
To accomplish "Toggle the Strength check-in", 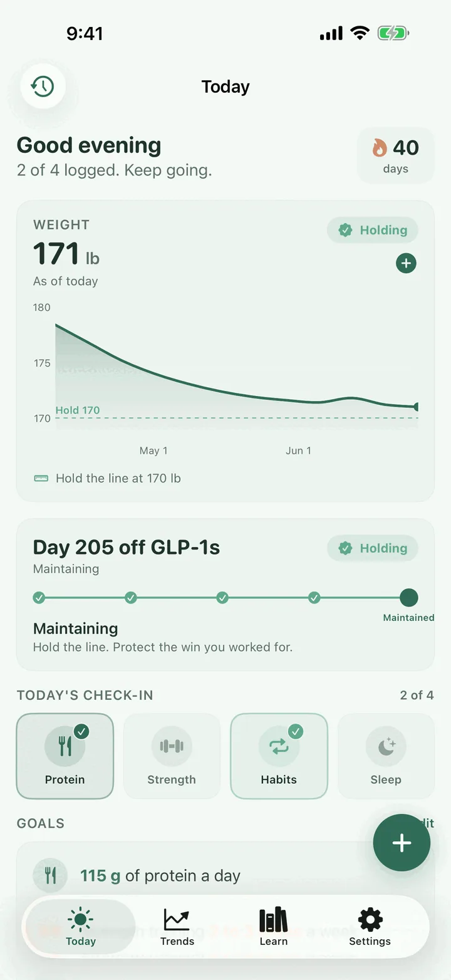I will point(172,756).
